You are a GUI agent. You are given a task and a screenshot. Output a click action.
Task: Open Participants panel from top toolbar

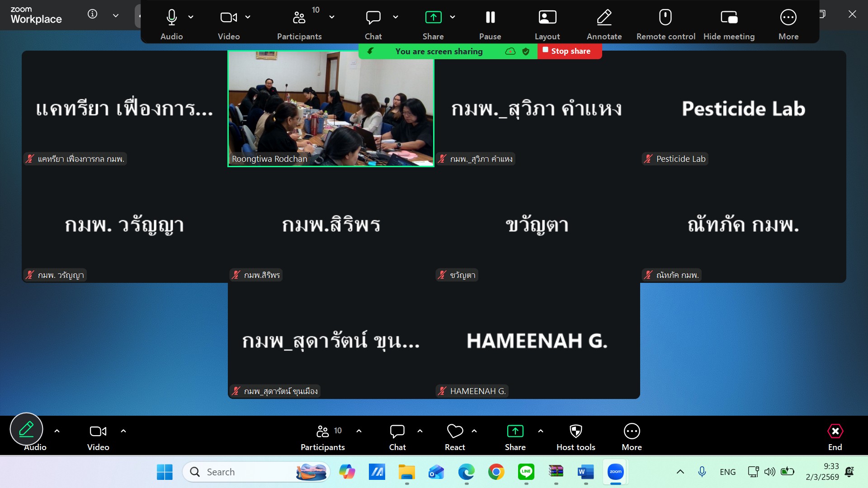point(299,18)
